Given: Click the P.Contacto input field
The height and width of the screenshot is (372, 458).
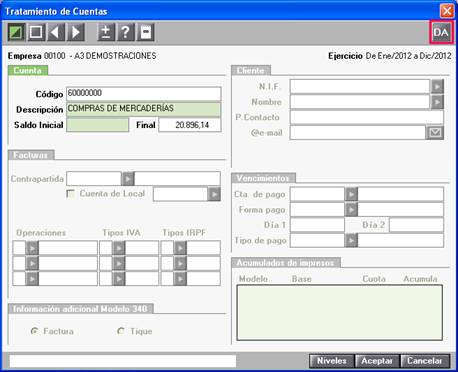Looking at the screenshot, I should pyautogui.click(x=367, y=117).
